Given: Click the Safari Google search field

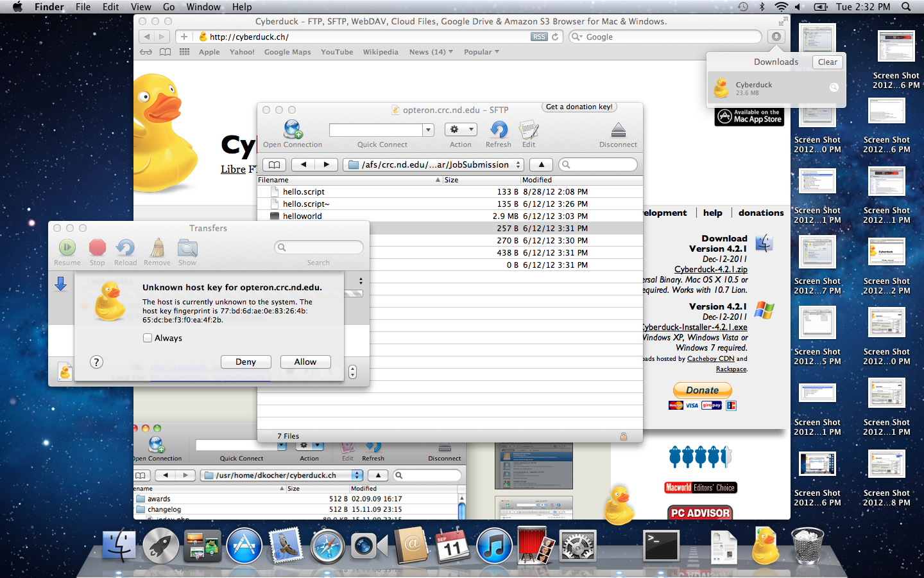Looking at the screenshot, I should tap(667, 37).
